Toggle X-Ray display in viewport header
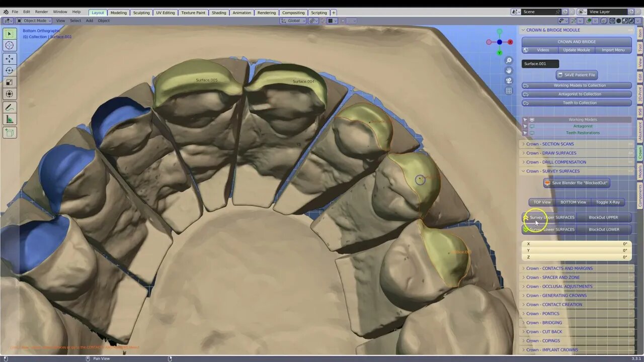Image resolution: width=644 pixels, height=362 pixels. click(604, 21)
